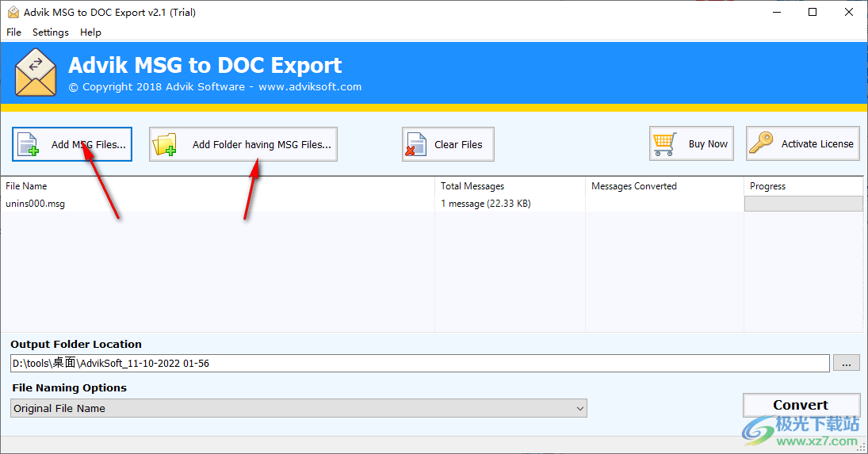Minimize the Advik window
868x454 pixels.
click(x=777, y=12)
